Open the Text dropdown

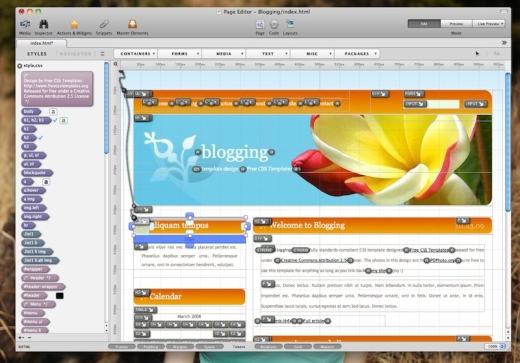pos(268,54)
